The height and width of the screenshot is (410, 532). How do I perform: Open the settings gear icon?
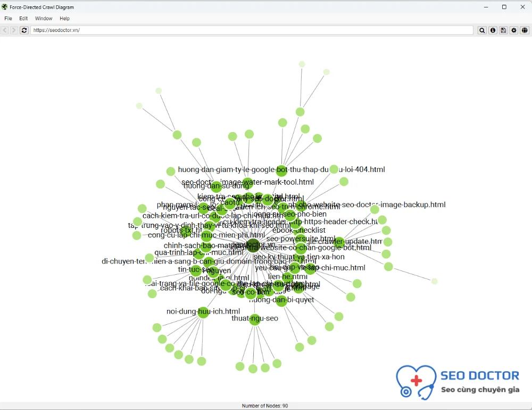[x=514, y=30]
